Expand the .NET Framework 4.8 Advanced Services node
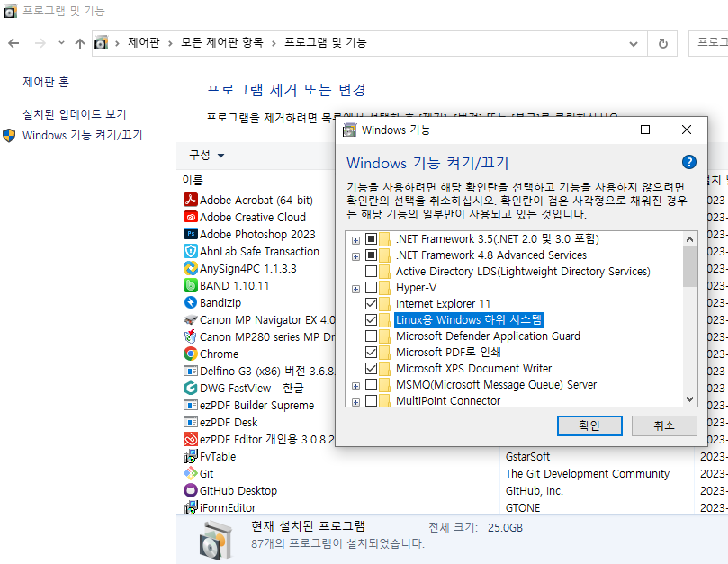 coord(355,256)
